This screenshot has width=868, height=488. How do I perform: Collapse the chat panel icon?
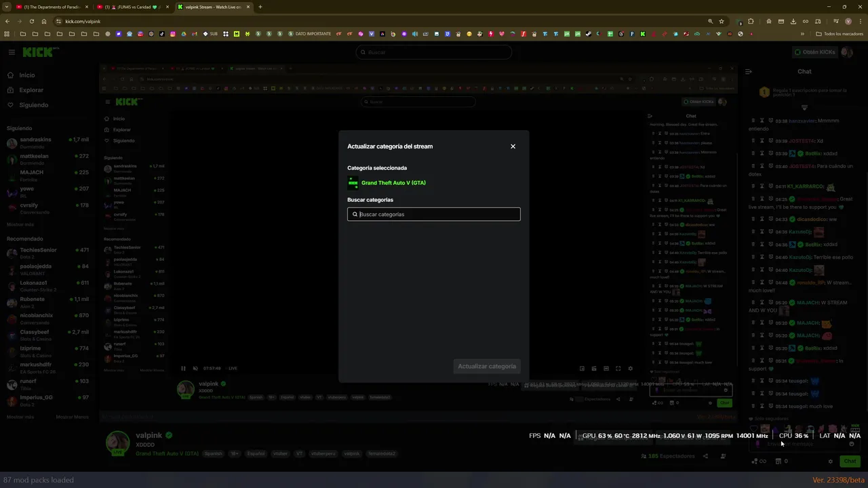[x=749, y=71]
